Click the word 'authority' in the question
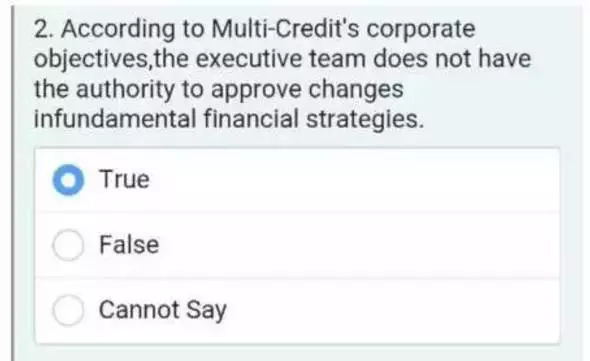590x361 pixels. 125,90
